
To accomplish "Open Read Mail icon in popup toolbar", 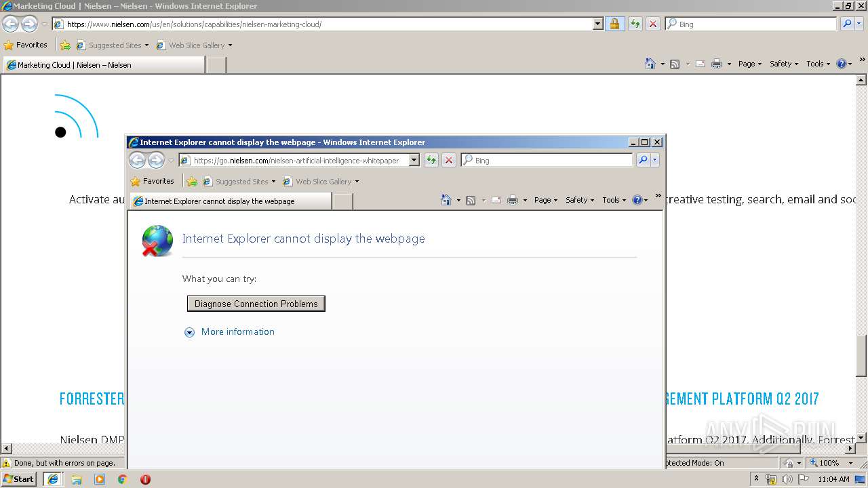I will (496, 200).
